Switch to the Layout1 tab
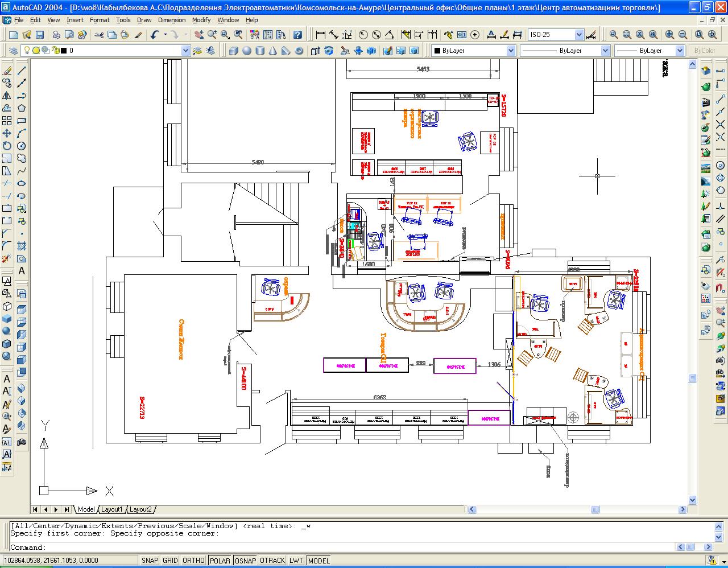728x568 pixels. [112, 509]
